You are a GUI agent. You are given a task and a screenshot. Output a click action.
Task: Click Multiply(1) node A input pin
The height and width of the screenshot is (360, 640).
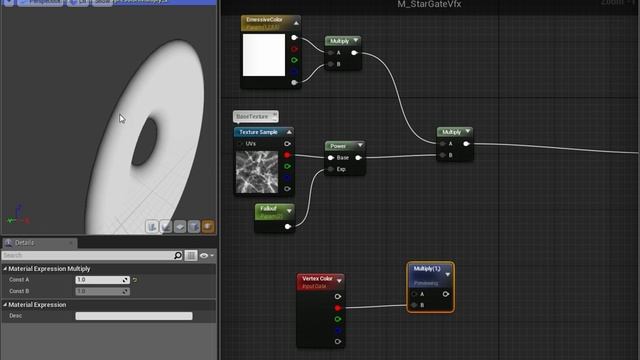(415, 294)
